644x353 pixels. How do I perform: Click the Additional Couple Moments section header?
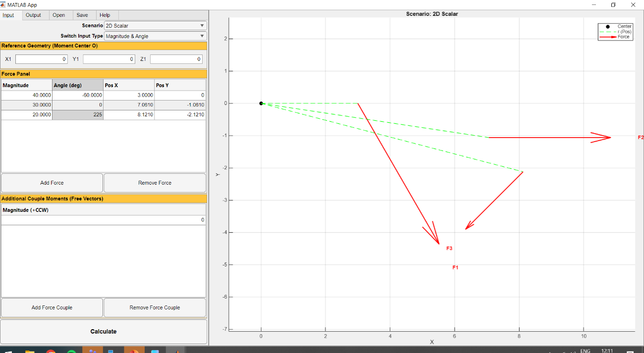point(104,199)
